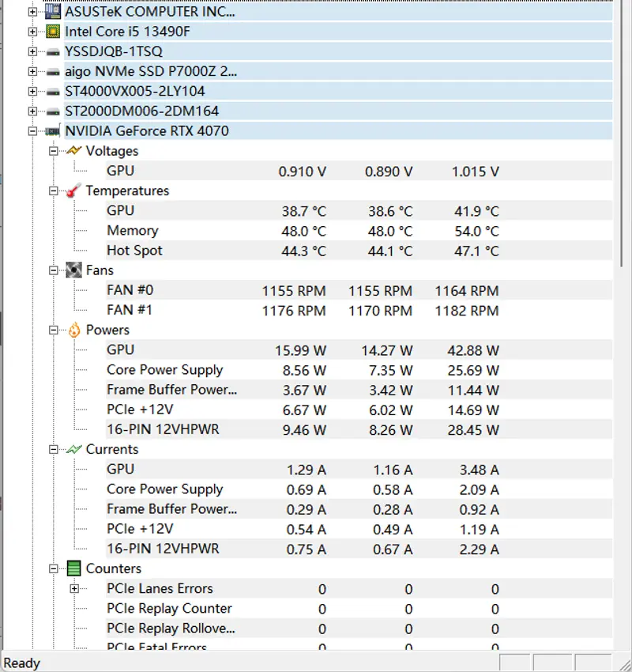Select the ST2000DM006-2DM164 label
The height and width of the screenshot is (672, 632).
[141, 111]
